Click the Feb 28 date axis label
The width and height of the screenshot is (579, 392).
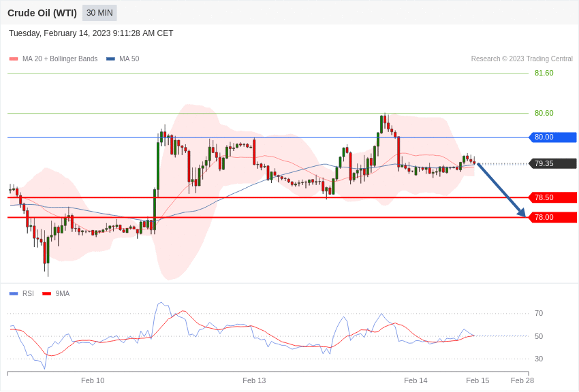[x=522, y=380]
